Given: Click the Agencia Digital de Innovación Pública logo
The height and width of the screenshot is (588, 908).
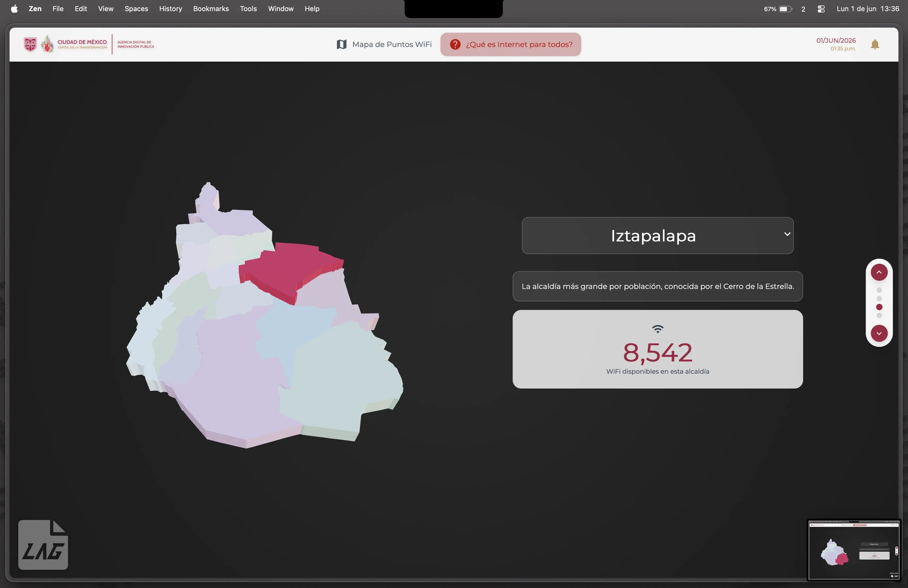Looking at the screenshot, I should click(x=135, y=44).
